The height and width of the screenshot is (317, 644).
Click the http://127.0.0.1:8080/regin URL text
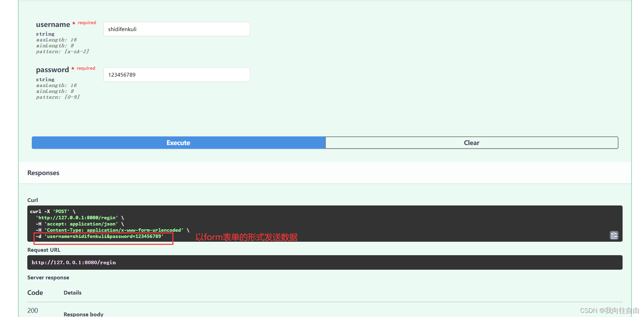click(x=74, y=262)
